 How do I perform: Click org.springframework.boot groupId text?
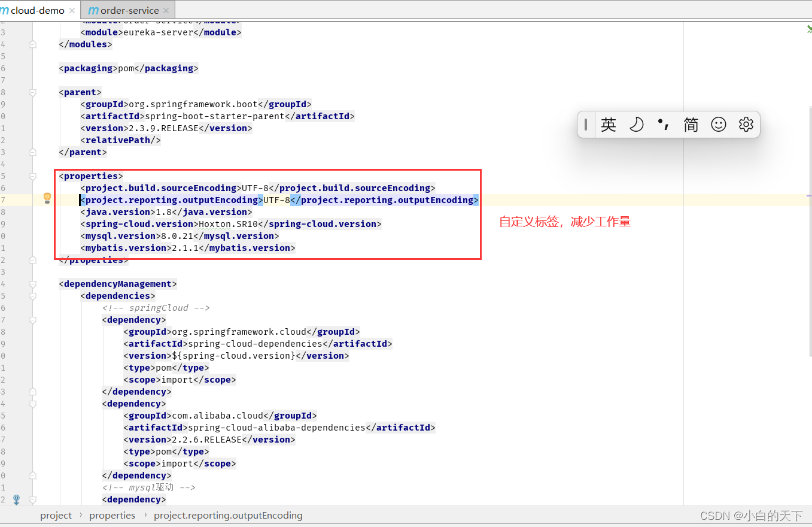193,104
